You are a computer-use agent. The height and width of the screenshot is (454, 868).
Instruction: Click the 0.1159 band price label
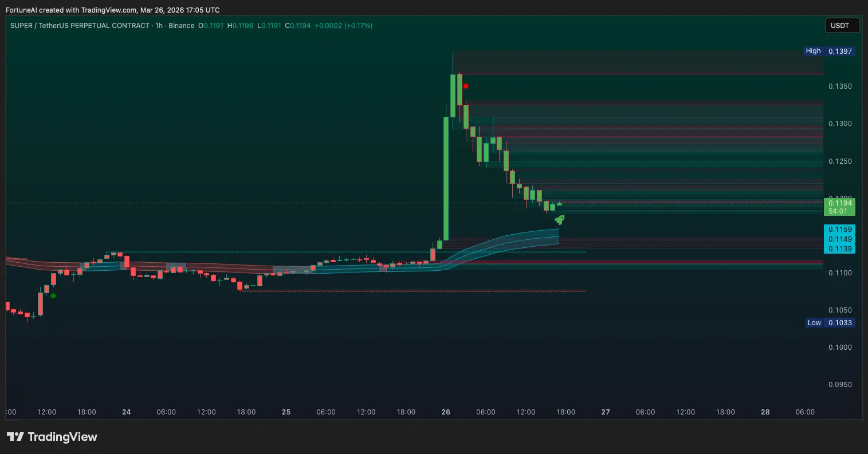pos(839,229)
